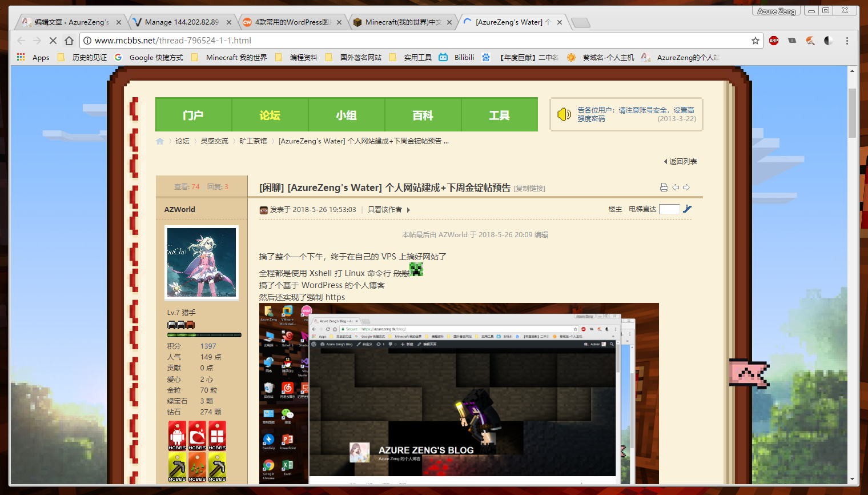
Task: Go forward in browser history
Action: click(x=37, y=41)
